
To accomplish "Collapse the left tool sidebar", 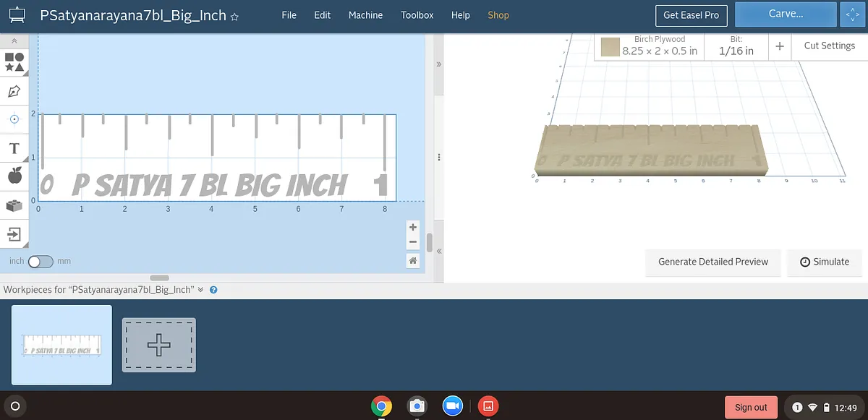I will tap(14, 41).
